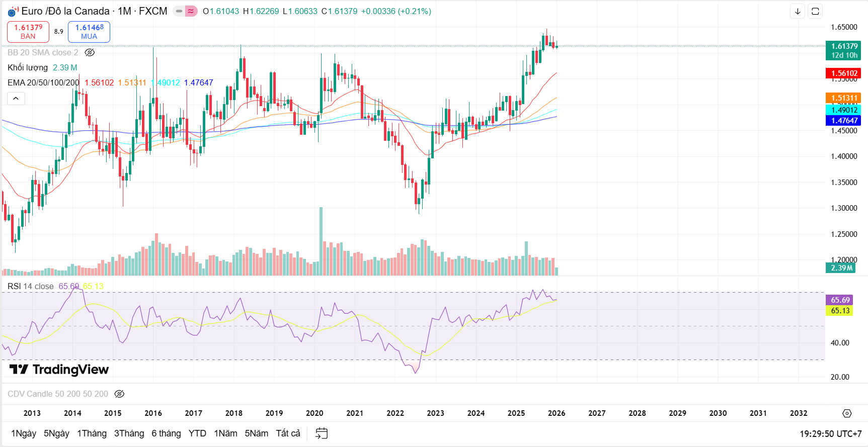The width and height of the screenshot is (868, 447).
Task: Click the TradingView logo
Action: click(x=59, y=370)
